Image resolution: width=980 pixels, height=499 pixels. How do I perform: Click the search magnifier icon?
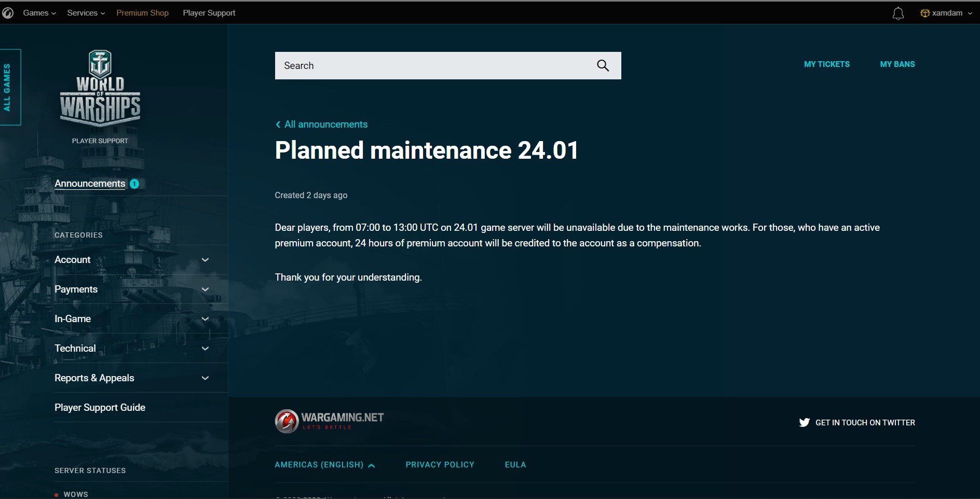[603, 65]
